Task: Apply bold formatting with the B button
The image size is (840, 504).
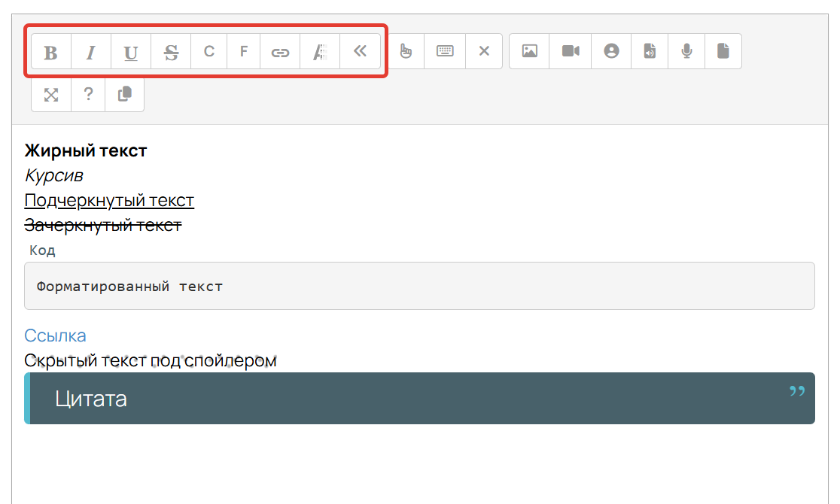Action: point(51,51)
